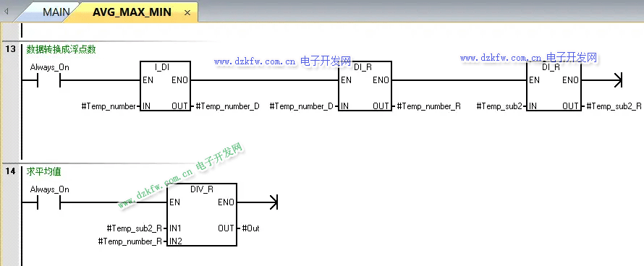Select #Temp_number input operand of I_DI

(109, 106)
